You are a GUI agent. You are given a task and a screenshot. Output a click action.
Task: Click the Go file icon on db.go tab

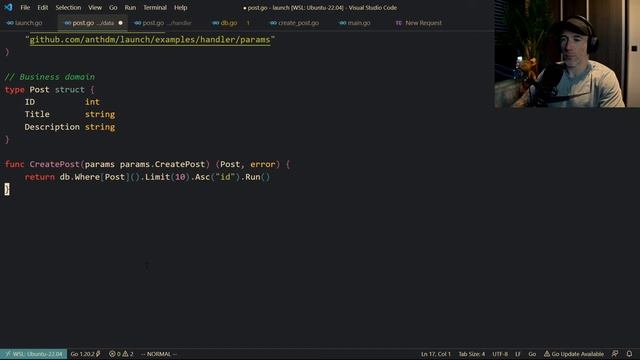[216, 23]
